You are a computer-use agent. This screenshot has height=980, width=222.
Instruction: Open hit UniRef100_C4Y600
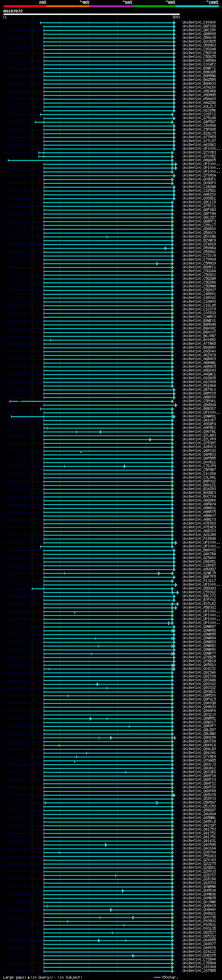[199, 23]
